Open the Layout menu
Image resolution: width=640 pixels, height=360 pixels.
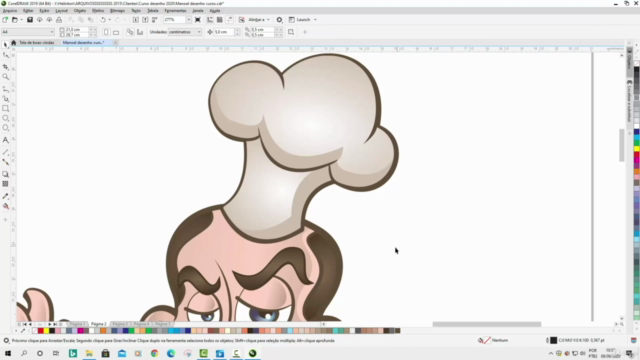62,11
